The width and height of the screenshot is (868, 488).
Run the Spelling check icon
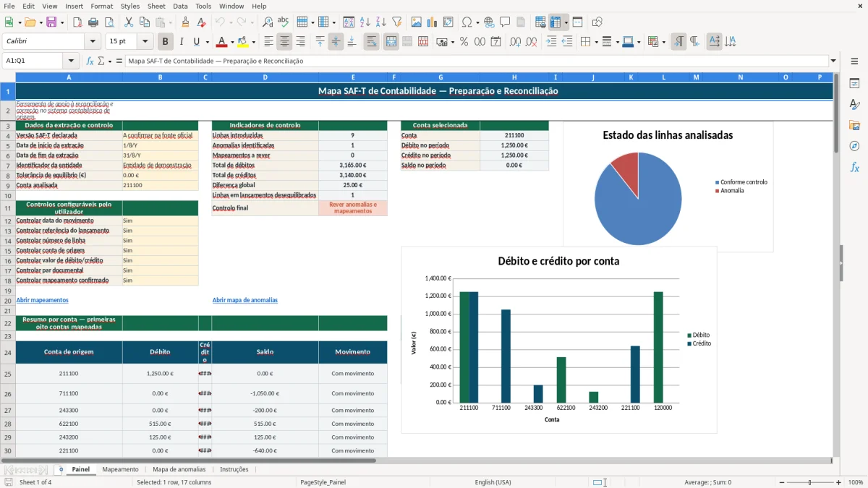pyautogui.click(x=284, y=22)
